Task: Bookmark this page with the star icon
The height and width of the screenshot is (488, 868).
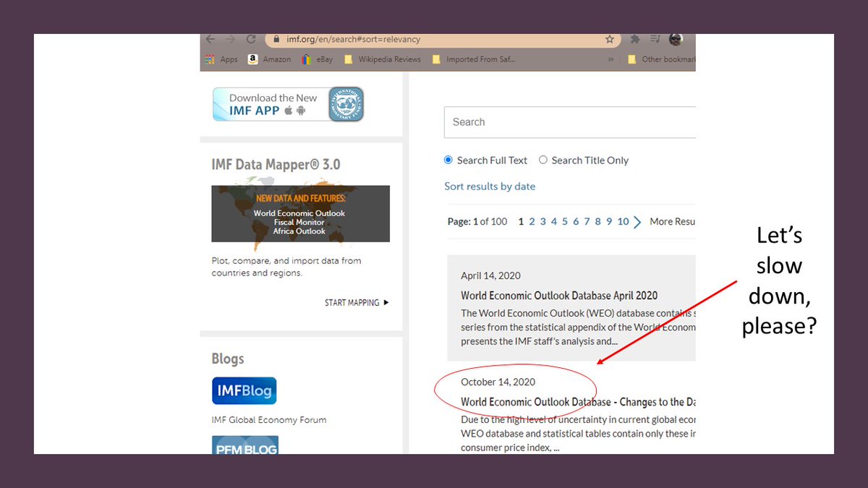Action: pyautogui.click(x=610, y=39)
